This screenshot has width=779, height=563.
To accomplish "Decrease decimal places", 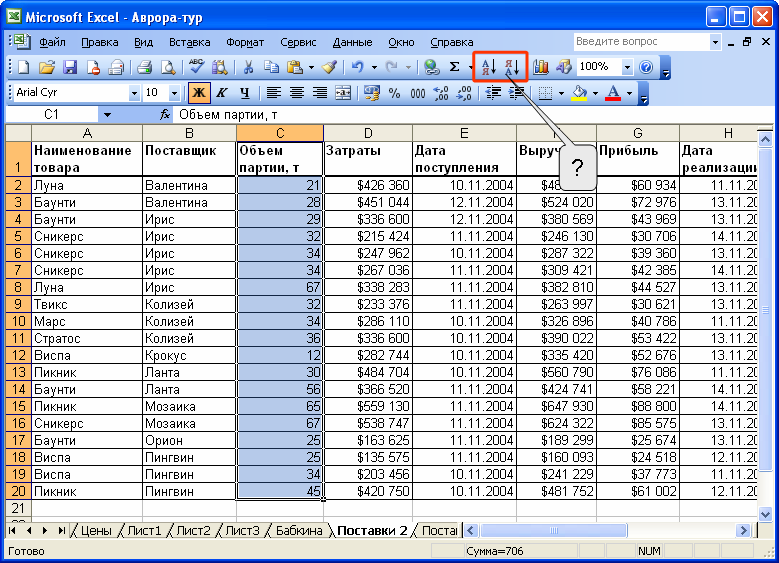I will (x=464, y=92).
